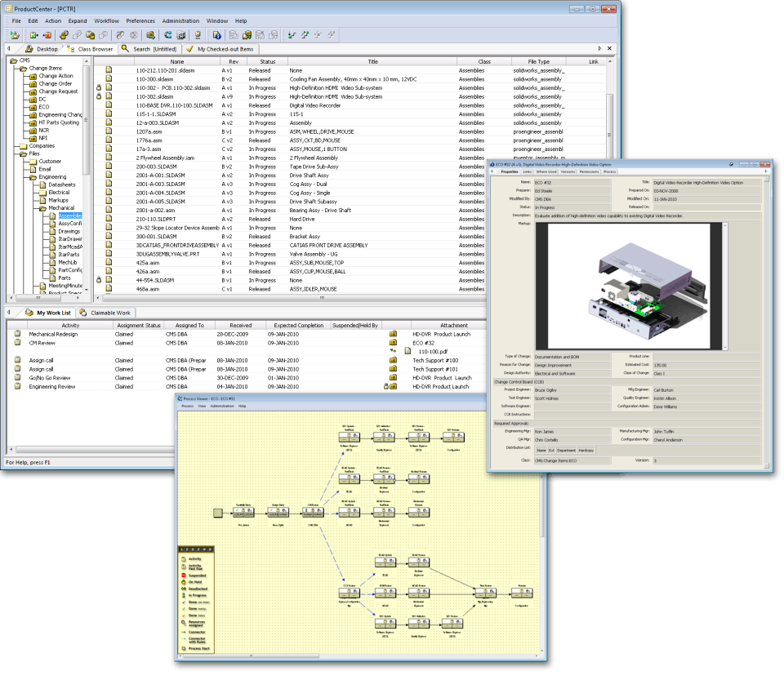Select the 2001-A-001.SLDASM file row
This screenshot has width=784, height=680.
point(162,176)
